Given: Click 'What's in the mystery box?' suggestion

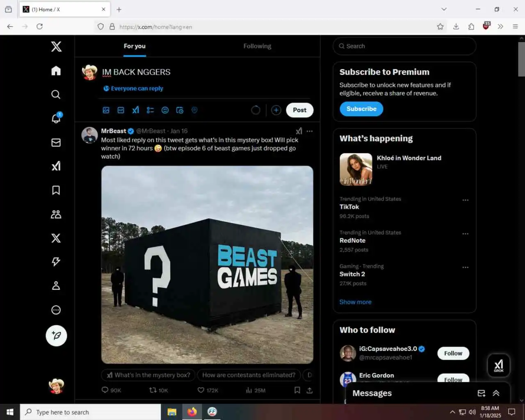Looking at the screenshot, I should coord(148,375).
